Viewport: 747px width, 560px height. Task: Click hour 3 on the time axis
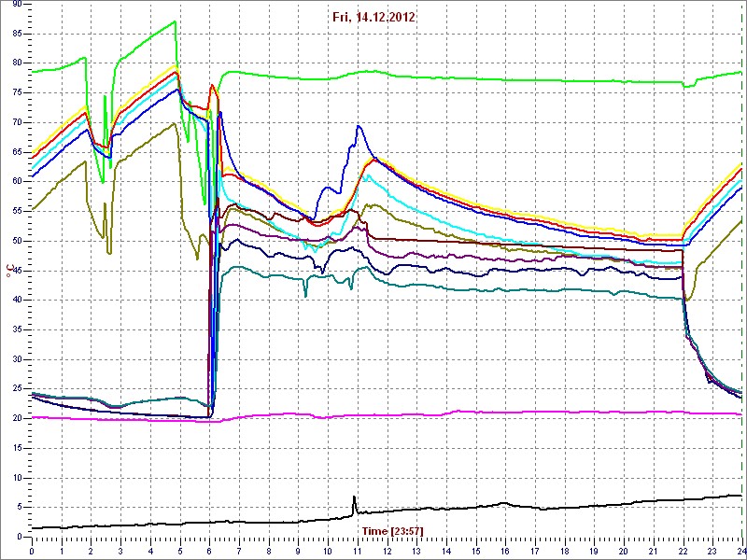120,551
